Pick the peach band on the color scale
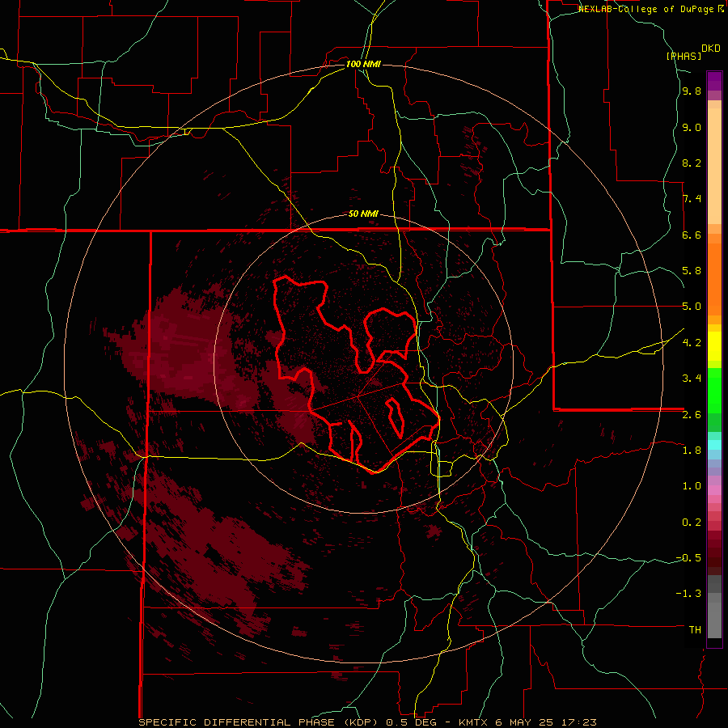Viewport: 728px width, 728px height. click(x=714, y=167)
